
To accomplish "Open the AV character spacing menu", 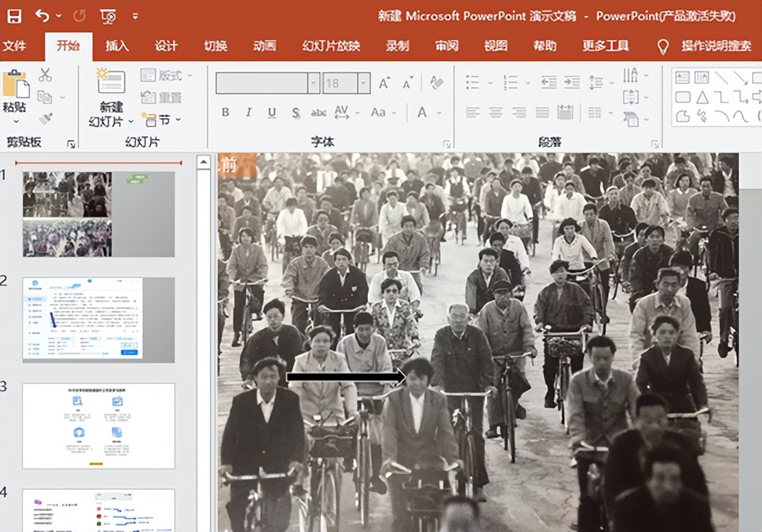I will coord(347,113).
